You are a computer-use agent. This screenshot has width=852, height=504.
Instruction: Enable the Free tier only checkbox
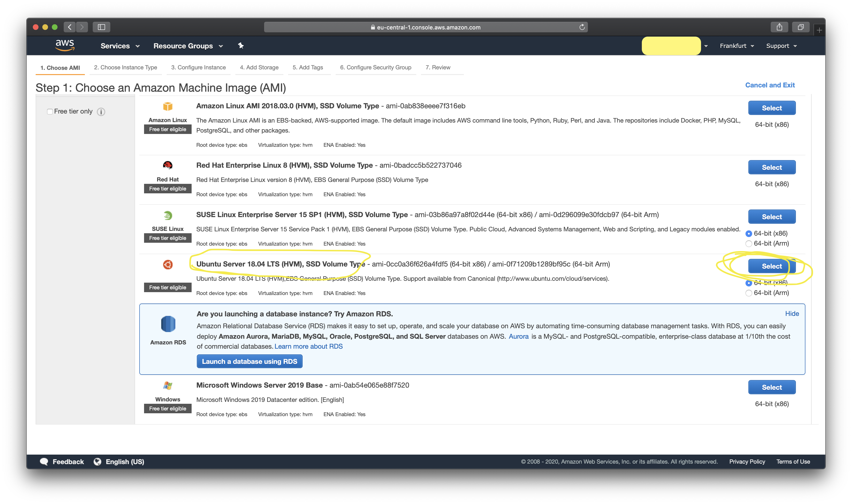tap(50, 111)
